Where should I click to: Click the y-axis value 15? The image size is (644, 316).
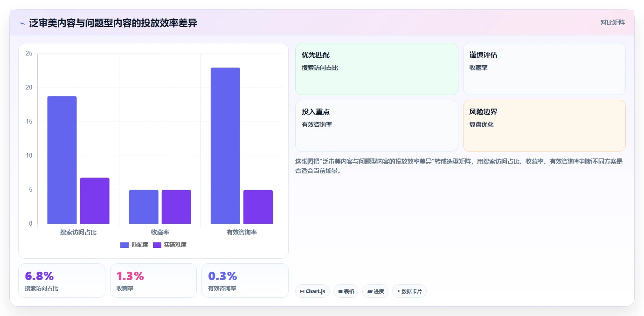[x=29, y=122]
